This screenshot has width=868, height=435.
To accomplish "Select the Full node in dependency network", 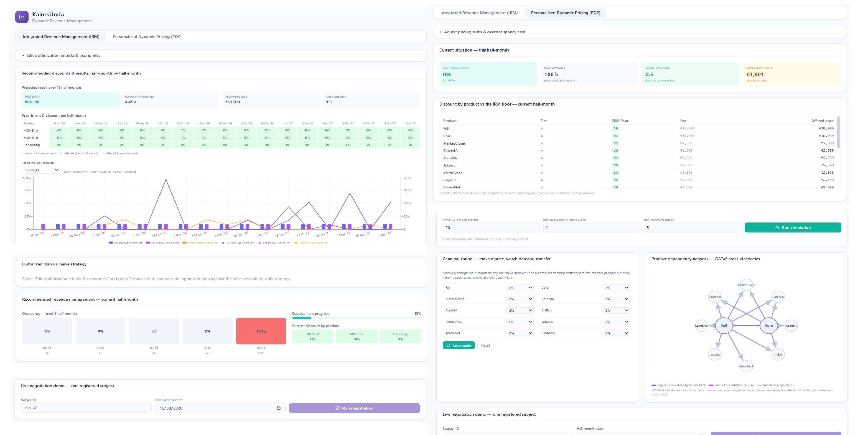I will (724, 326).
